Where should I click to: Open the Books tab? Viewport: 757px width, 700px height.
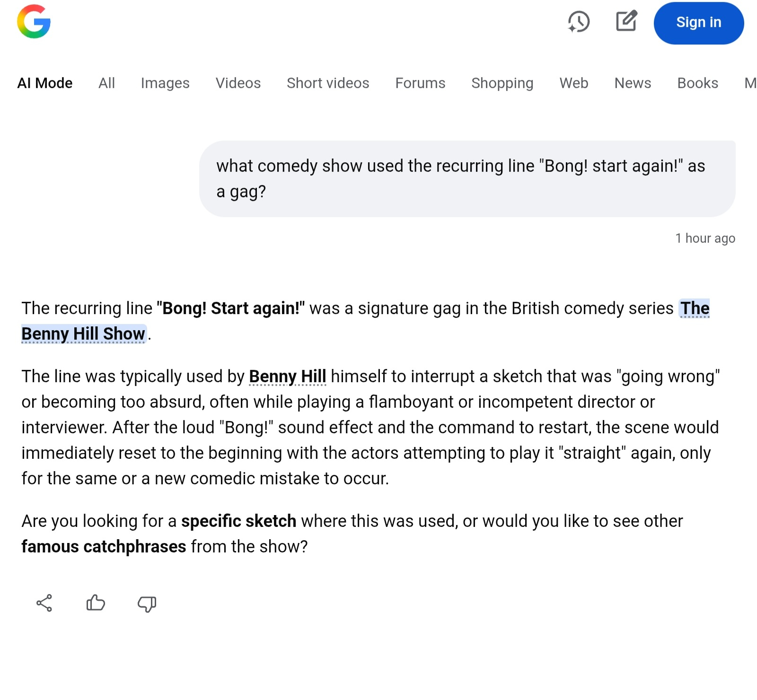[697, 83]
